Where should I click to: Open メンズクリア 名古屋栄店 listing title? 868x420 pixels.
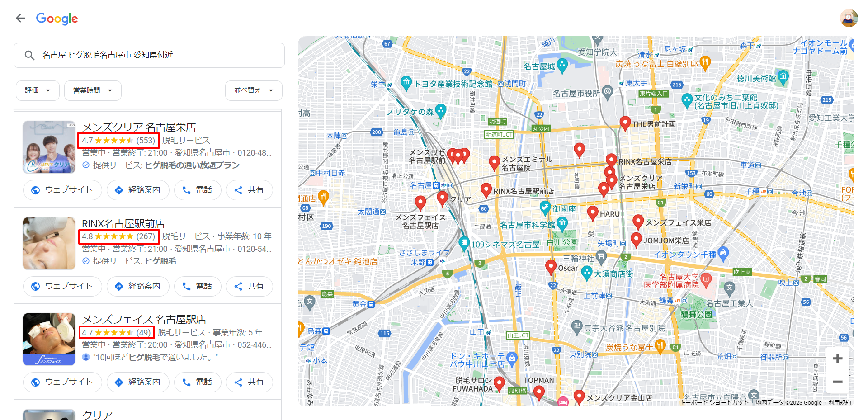click(139, 127)
